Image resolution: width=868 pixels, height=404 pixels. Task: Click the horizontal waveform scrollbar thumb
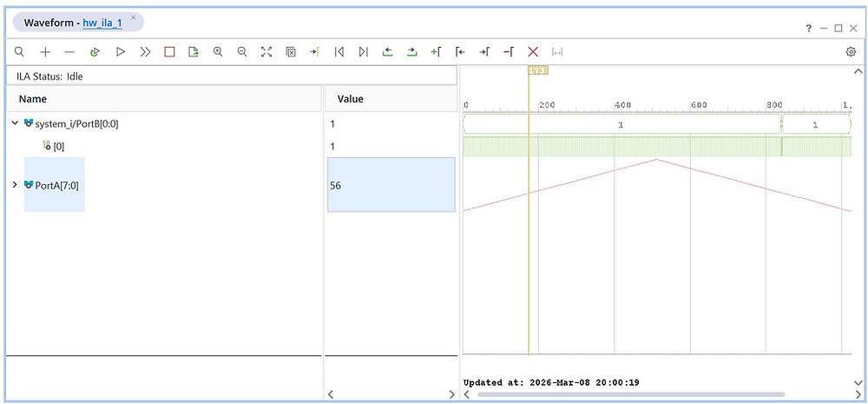point(631,394)
